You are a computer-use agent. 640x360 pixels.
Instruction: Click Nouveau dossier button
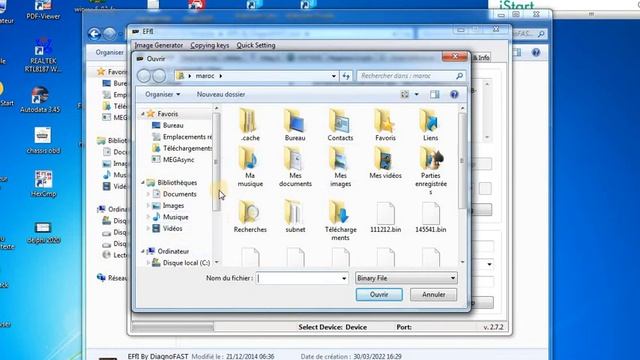221,94
